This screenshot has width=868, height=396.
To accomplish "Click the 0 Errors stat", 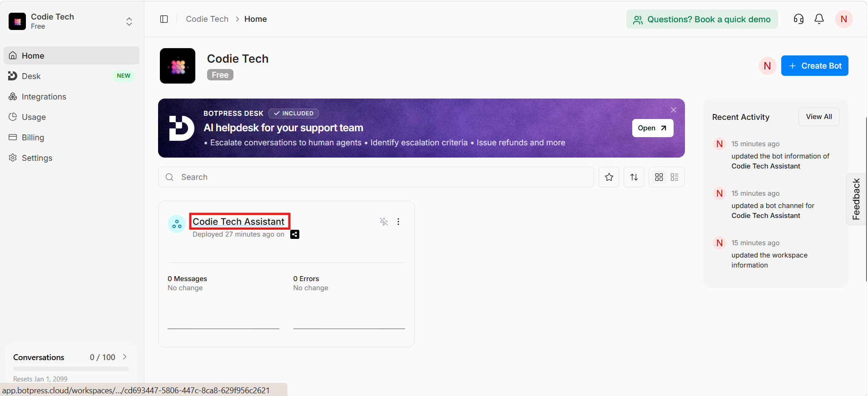I will pyautogui.click(x=306, y=279).
